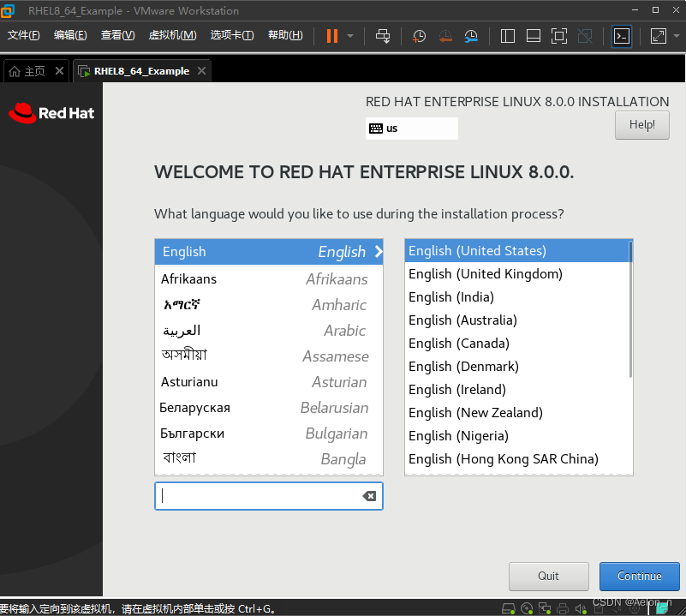Toggle the thumbnail bar view icon
686x616 pixels.
pos(533,36)
